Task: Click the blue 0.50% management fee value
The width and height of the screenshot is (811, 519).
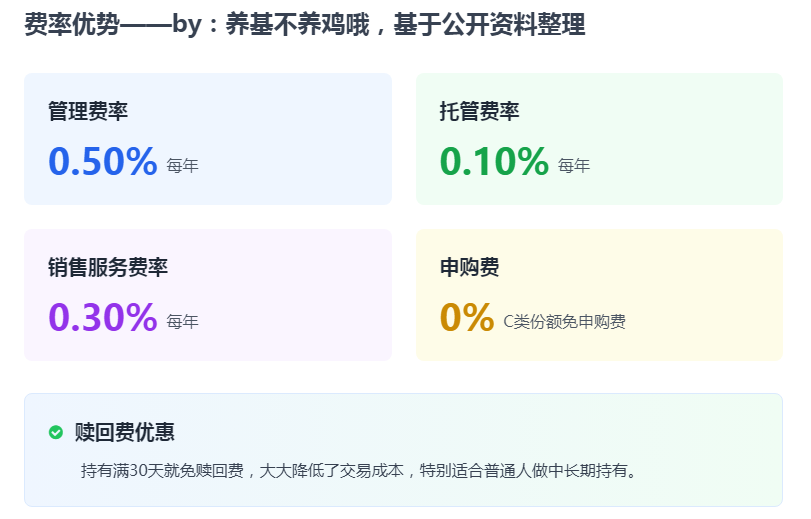Action: point(103,161)
